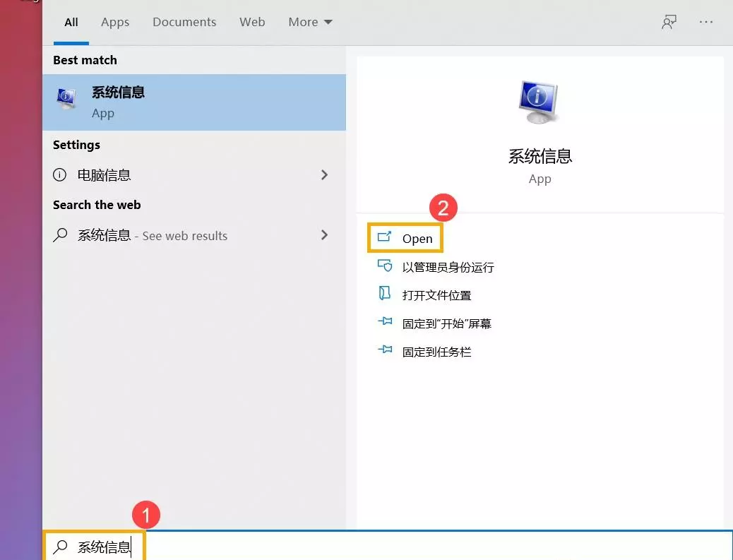This screenshot has width=733, height=560.
Task: Select the Web tab
Action: [252, 22]
